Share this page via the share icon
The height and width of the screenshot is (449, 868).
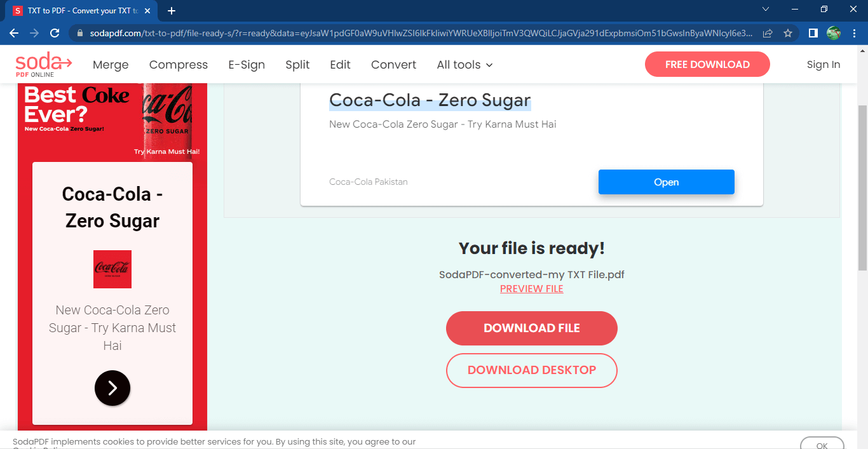(768, 33)
